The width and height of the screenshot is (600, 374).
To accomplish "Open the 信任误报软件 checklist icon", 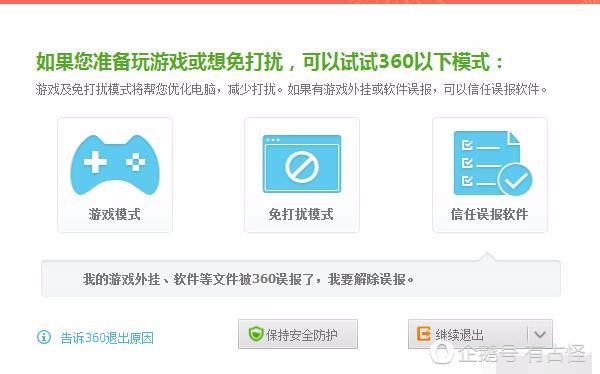I will coord(492,163).
